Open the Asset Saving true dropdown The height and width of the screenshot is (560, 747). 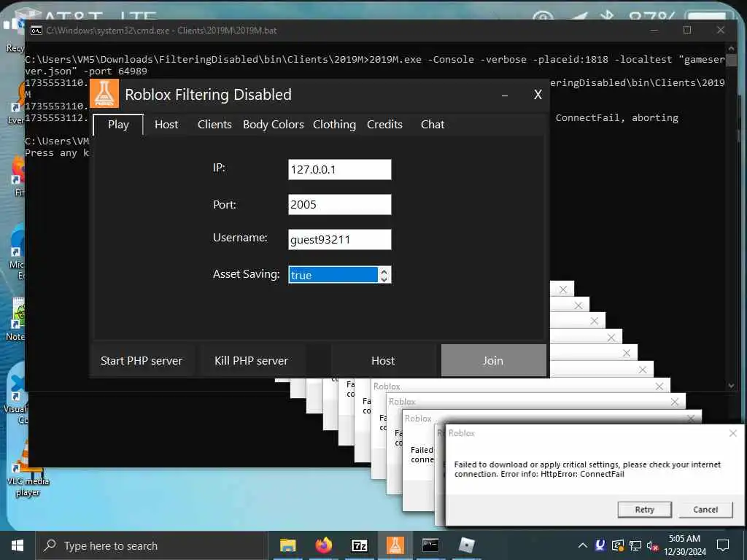tap(333, 275)
